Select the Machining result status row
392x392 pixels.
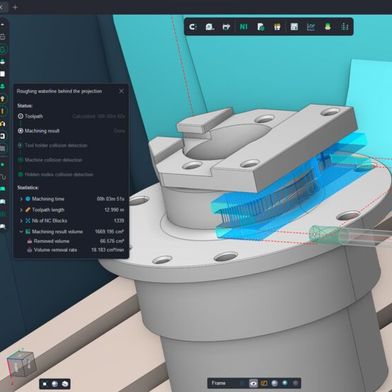pyautogui.click(x=71, y=131)
